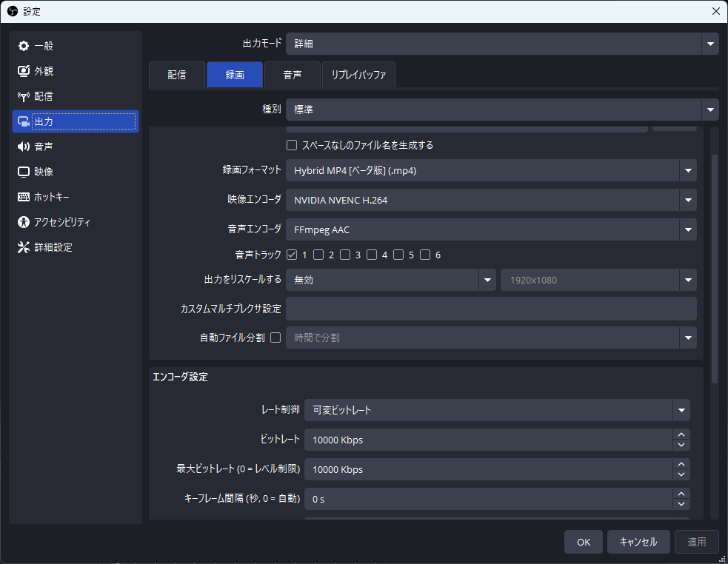Open the 出力をリスケールする dropdown showing 無効
Viewport: 728px width, 564px height.
pyautogui.click(x=391, y=280)
